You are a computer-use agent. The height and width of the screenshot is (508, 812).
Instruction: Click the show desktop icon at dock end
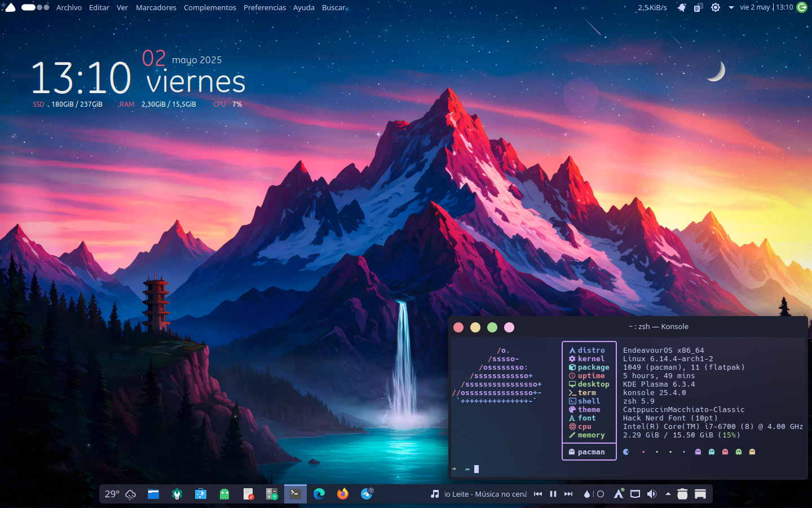[x=700, y=494]
